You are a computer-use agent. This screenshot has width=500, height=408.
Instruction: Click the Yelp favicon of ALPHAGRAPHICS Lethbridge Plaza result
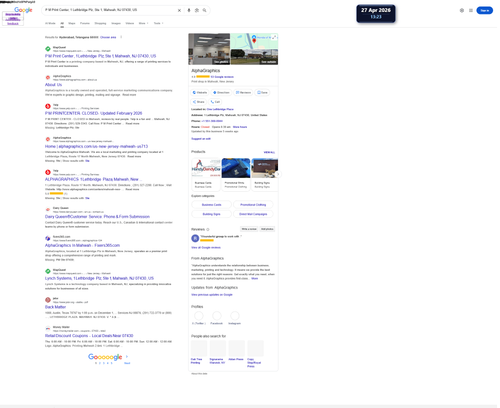48,172
